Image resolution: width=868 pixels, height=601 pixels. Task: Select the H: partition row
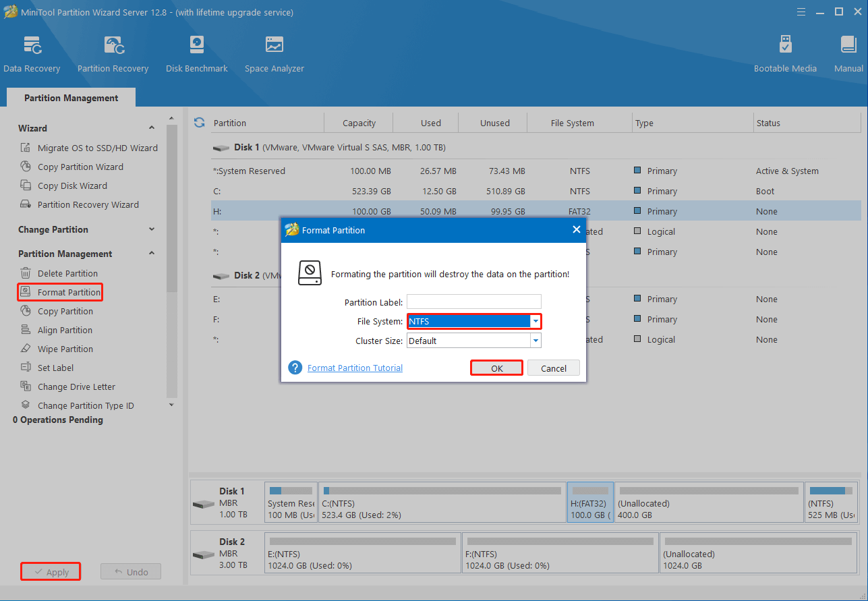pos(536,211)
